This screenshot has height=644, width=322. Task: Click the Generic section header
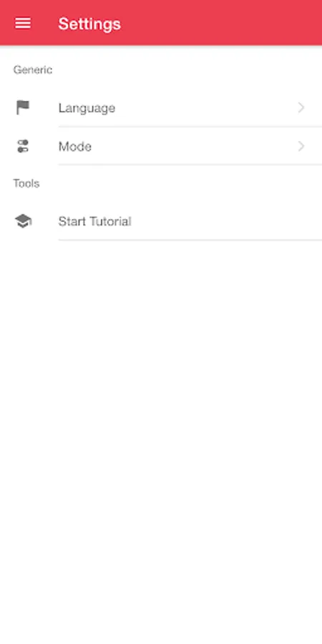pos(33,70)
